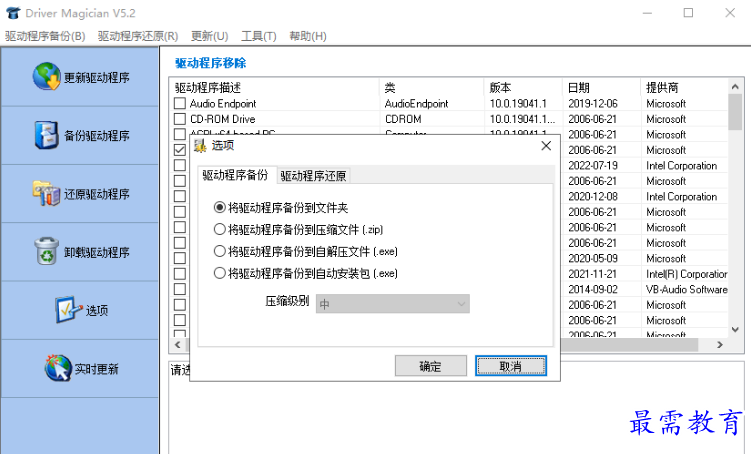The image size is (751, 454).
Task: Click the live update globe cursor icon
Action: (x=58, y=368)
